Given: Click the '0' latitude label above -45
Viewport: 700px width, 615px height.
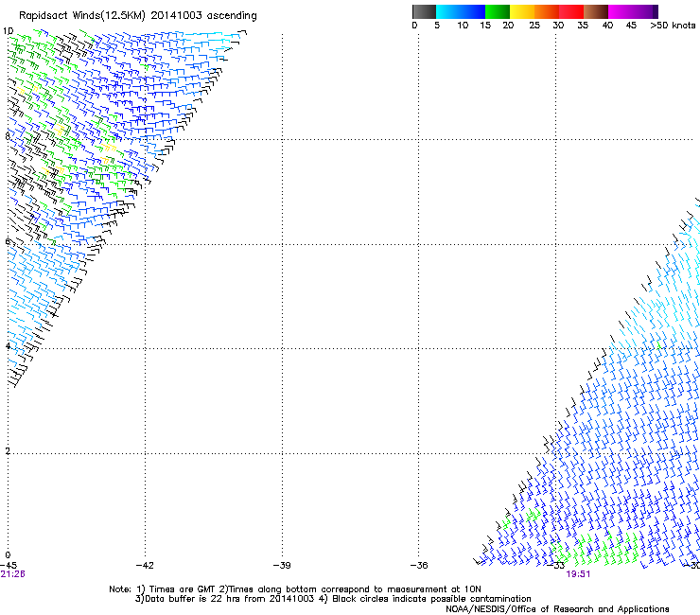Looking at the screenshot, I should (x=8, y=555).
